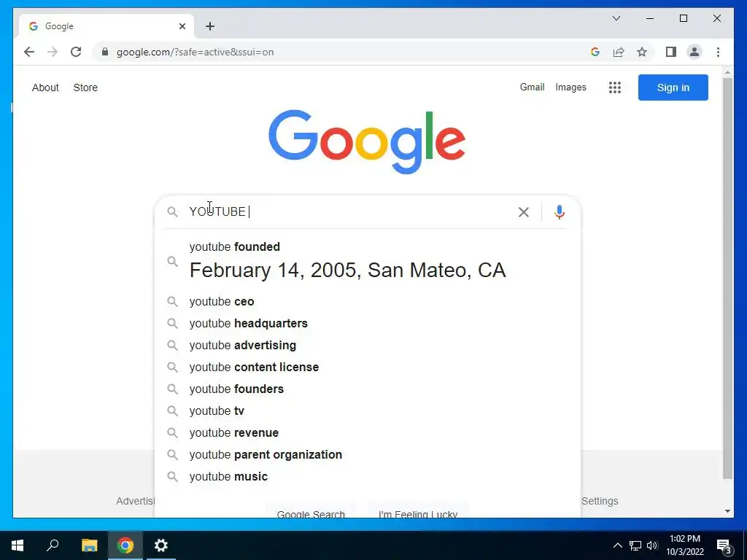This screenshot has width=747, height=560.
Task: Reload the page with the refresh icon
Action: tap(76, 52)
